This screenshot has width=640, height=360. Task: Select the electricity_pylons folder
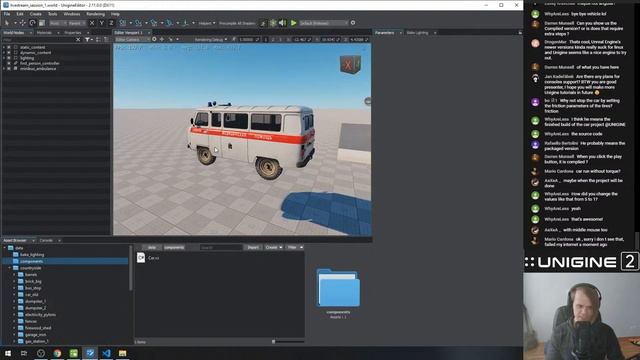pyautogui.click(x=40, y=315)
